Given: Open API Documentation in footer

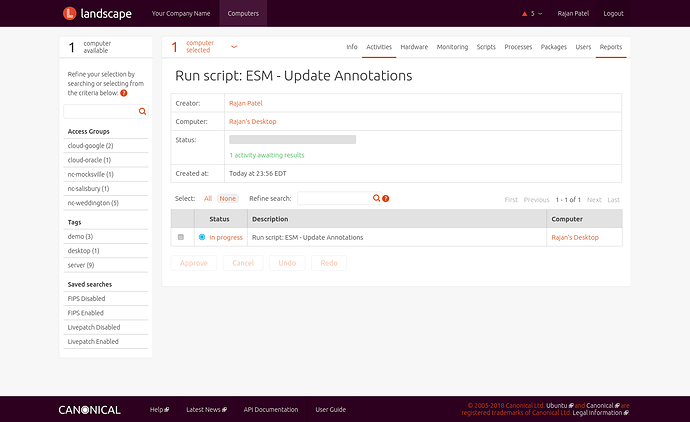Looking at the screenshot, I should (271, 409).
